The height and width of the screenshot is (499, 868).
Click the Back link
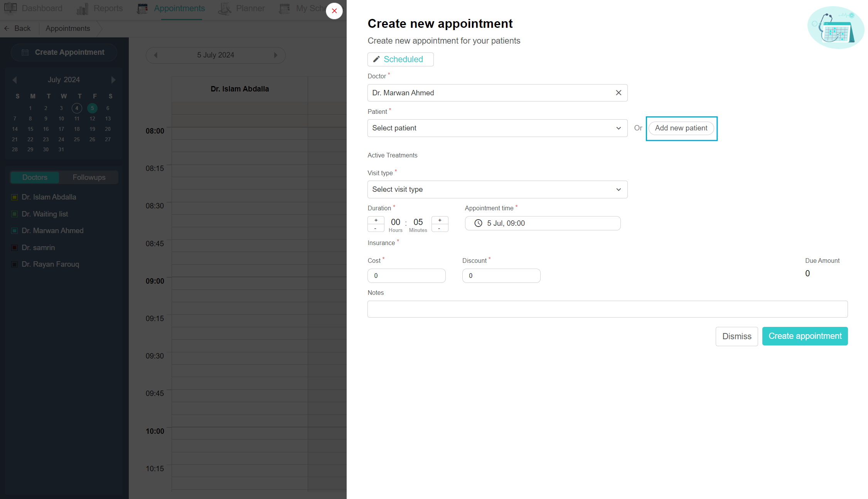tap(17, 28)
